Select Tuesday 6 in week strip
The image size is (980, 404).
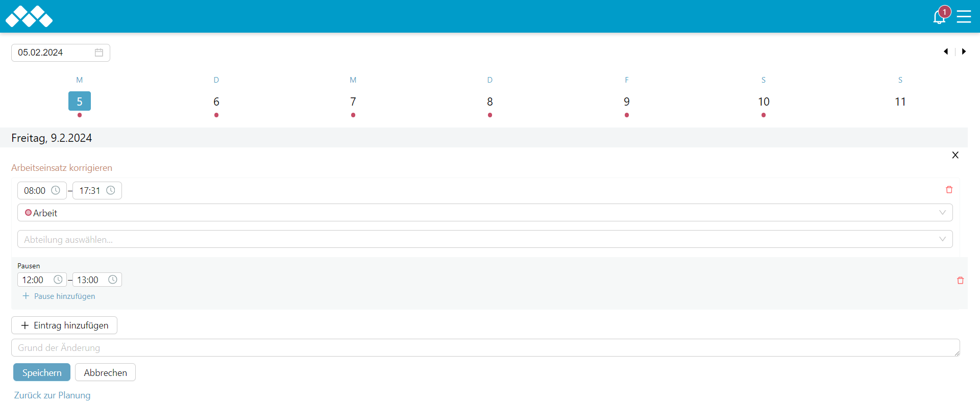[x=216, y=102]
